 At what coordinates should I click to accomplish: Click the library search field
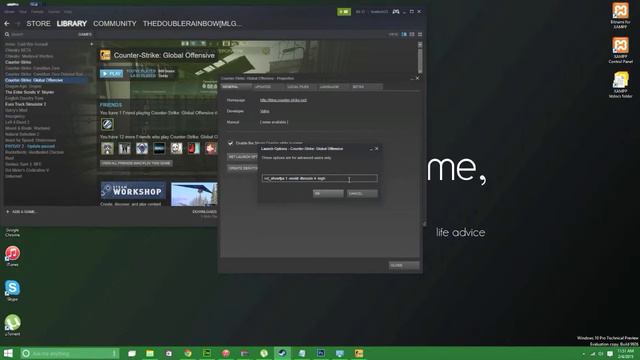pyautogui.click(x=41, y=34)
